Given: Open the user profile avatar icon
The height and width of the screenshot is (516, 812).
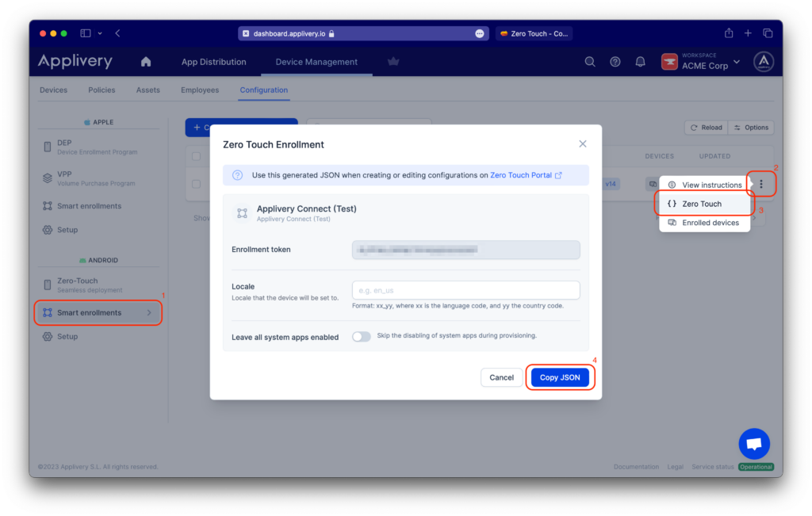Looking at the screenshot, I should [764, 62].
